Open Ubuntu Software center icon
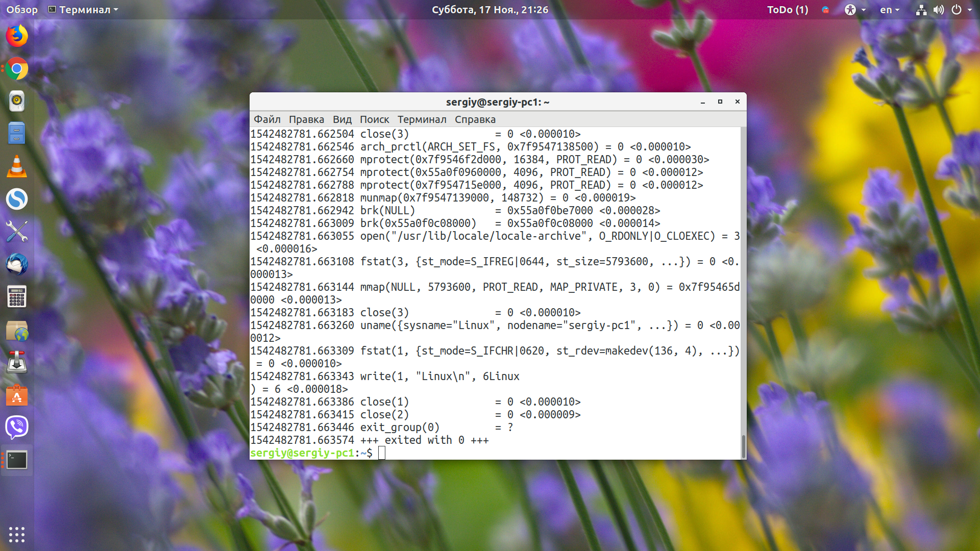980x551 pixels. 17,395
